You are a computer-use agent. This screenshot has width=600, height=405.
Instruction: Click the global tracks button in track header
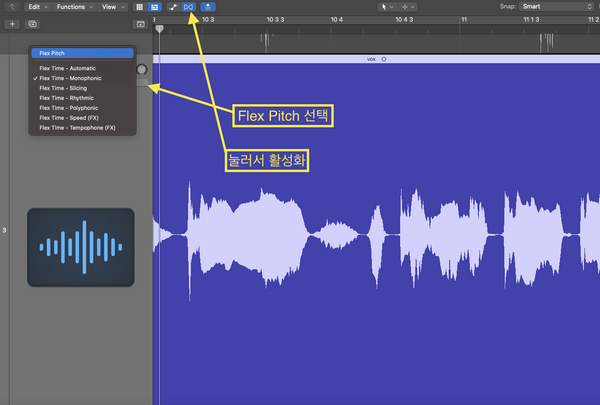tap(140, 23)
